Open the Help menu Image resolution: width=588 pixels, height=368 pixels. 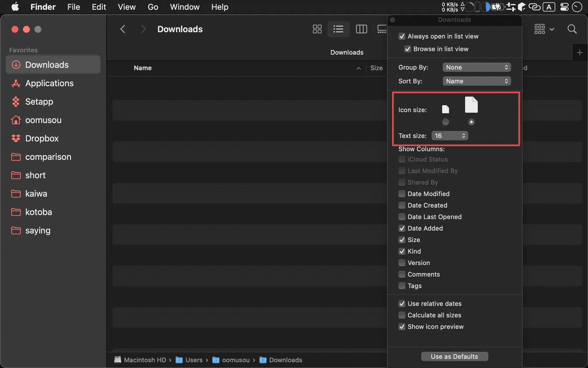pyautogui.click(x=220, y=7)
